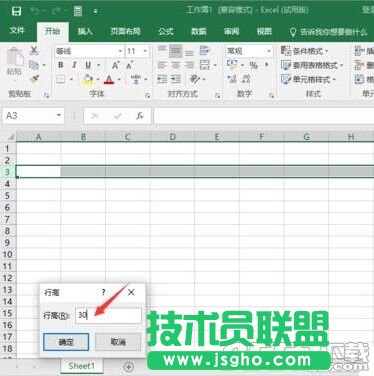Viewport: 374px width, 376px height.
Task: Open the 套用表格格式 table format menu
Action: coord(312,65)
